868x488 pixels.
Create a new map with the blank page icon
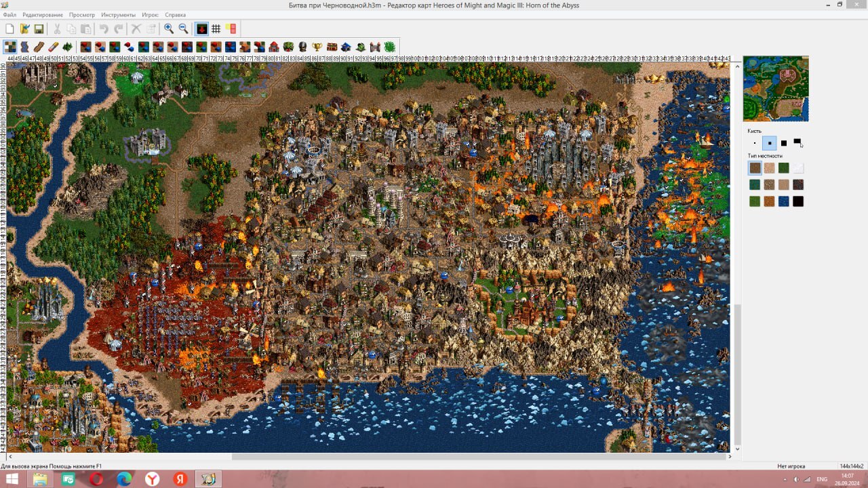(x=9, y=28)
